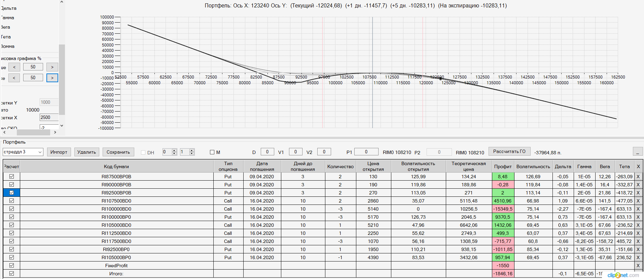Toggle the Итого row checkbox

[x=12, y=274]
